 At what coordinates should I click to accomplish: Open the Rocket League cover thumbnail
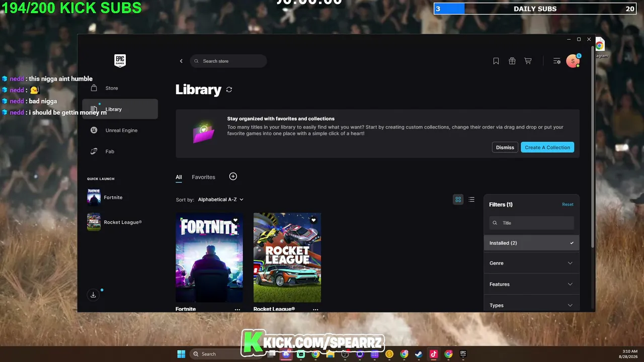tap(287, 257)
